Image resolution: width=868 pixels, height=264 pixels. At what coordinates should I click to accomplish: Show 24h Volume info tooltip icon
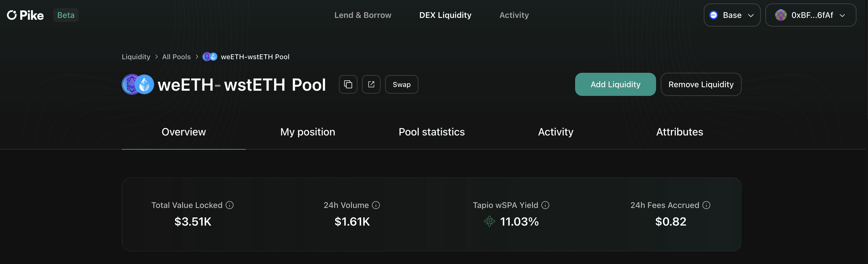point(376,205)
